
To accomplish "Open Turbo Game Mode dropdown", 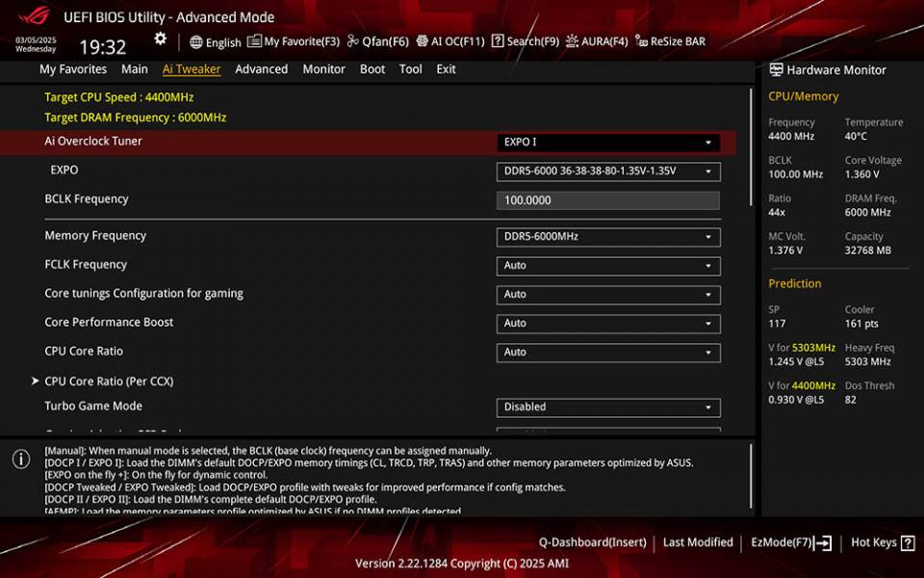I will 608,407.
